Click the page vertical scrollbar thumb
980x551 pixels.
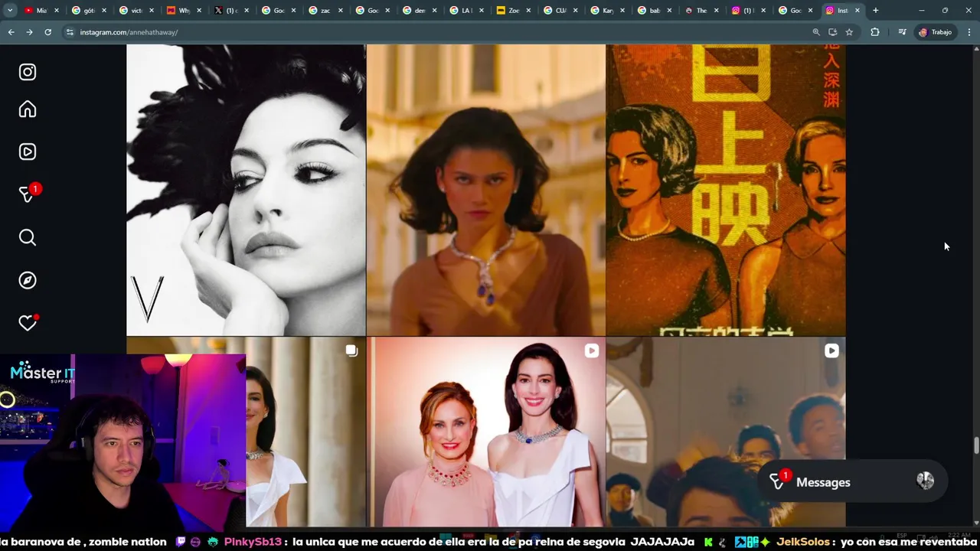975,445
